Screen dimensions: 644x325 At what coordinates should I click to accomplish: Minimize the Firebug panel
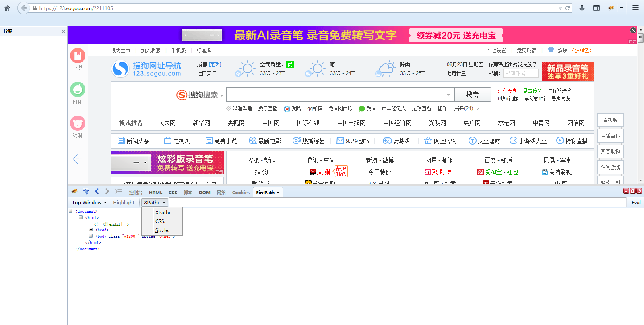[x=626, y=191]
